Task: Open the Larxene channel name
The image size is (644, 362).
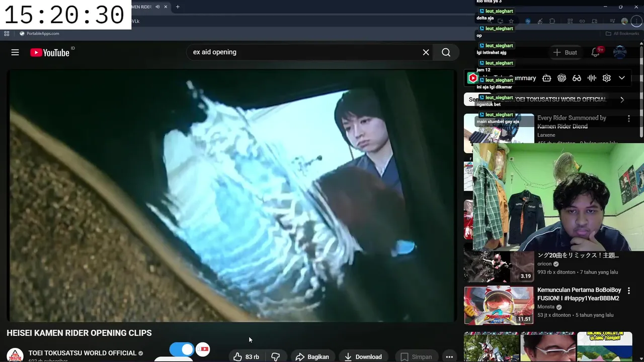Action: pos(546,135)
